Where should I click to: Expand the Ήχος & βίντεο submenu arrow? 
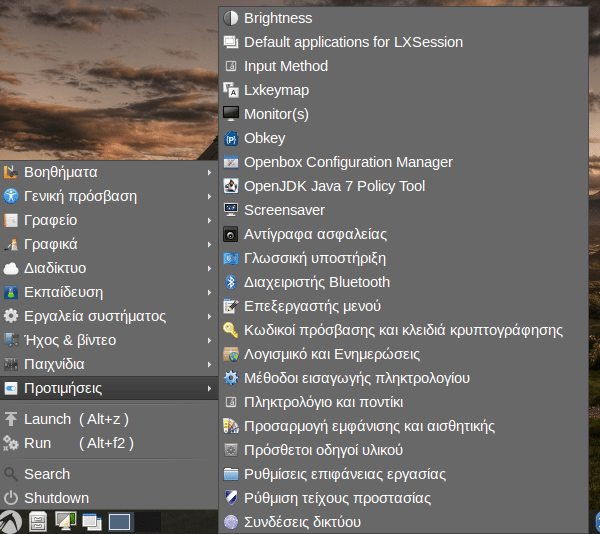pos(209,340)
